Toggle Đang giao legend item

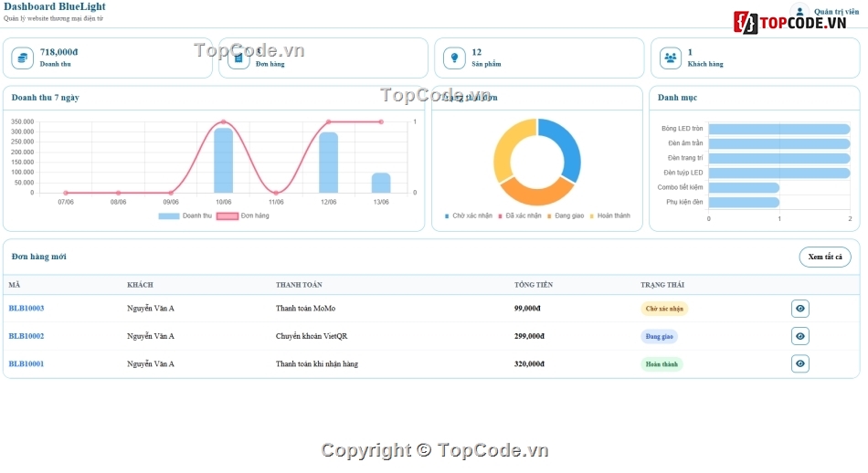[x=566, y=215]
